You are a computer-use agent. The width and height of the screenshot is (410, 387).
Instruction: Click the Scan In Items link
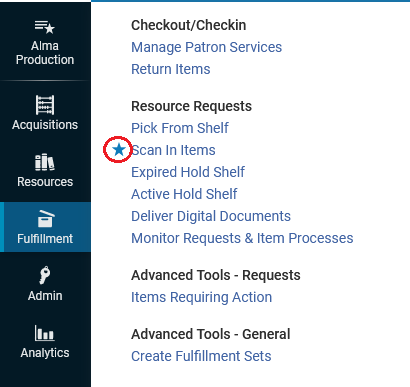(x=173, y=150)
